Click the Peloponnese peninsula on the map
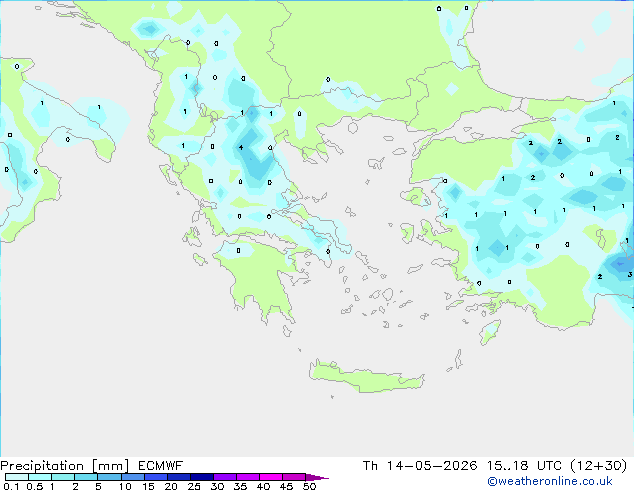Image resolution: width=634 pixels, height=490 pixels. 261,279
